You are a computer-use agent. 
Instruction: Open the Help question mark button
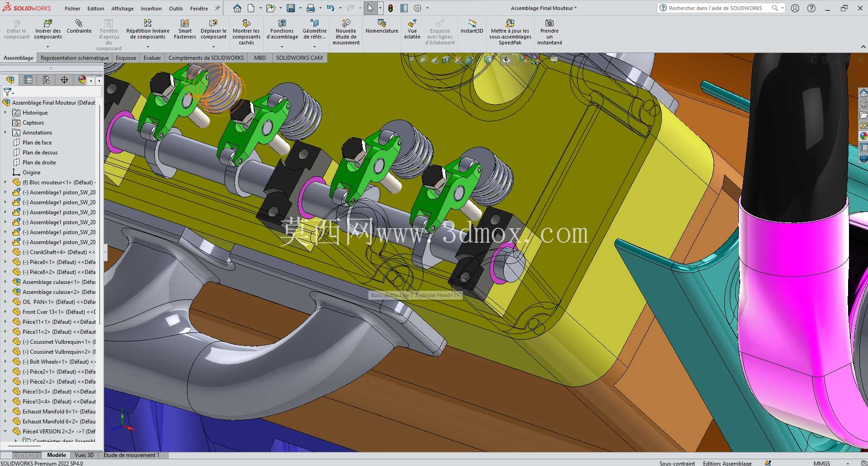[x=811, y=8]
